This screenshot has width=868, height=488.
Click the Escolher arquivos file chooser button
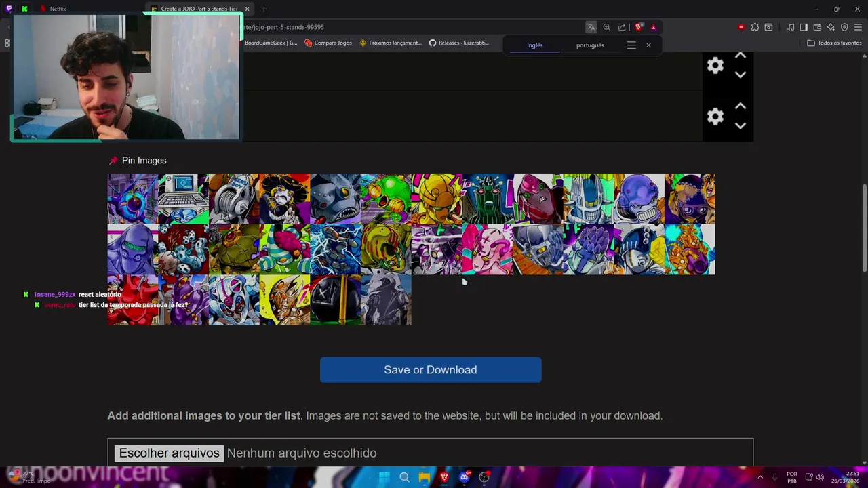169,453
